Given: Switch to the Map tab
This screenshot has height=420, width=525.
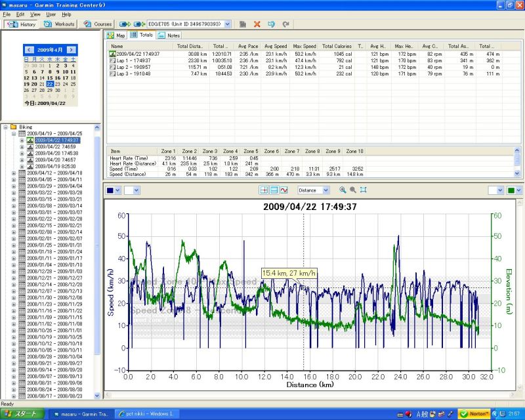Looking at the screenshot, I should pos(115,35).
